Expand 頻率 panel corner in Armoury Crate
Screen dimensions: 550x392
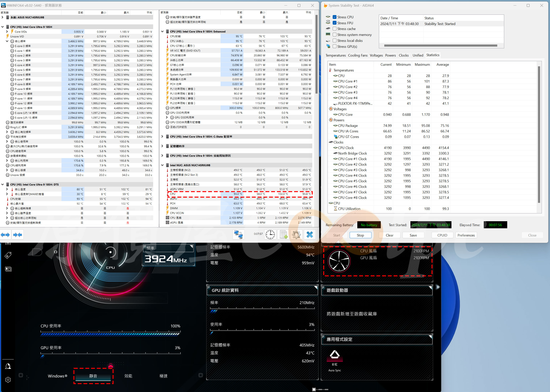coord(192,246)
